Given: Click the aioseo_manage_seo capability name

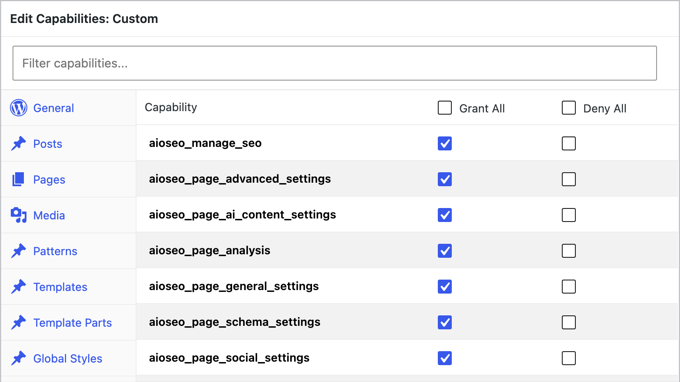Looking at the screenshot, I should pos(205,143).
